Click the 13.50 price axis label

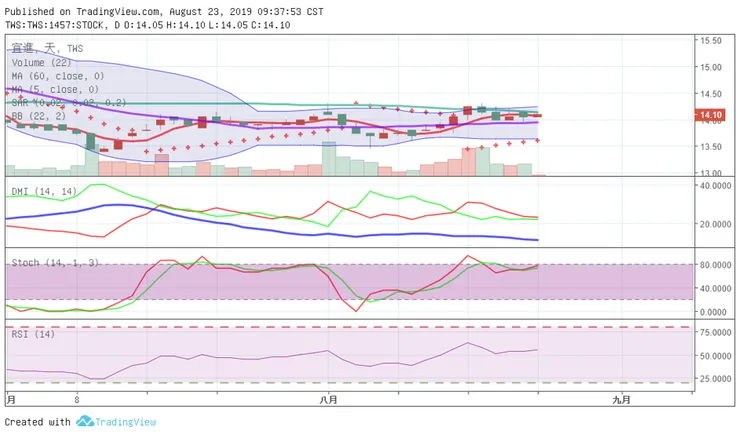pos(711,147)
